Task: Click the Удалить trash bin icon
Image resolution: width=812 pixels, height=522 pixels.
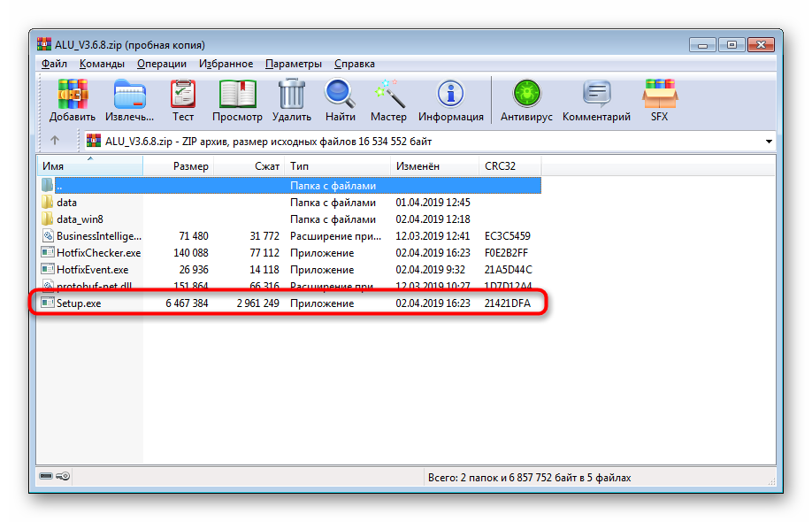Action: (x=291, y=96)
